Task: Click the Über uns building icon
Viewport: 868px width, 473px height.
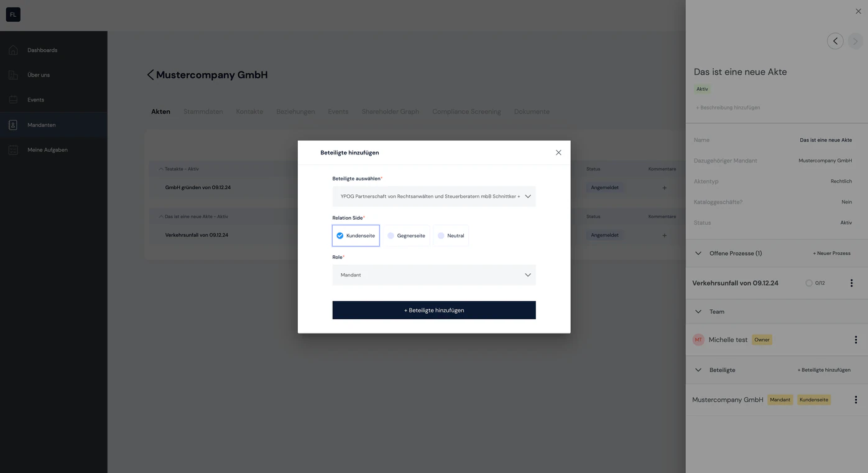Action: pyautogui.click(x=13, y=75)
